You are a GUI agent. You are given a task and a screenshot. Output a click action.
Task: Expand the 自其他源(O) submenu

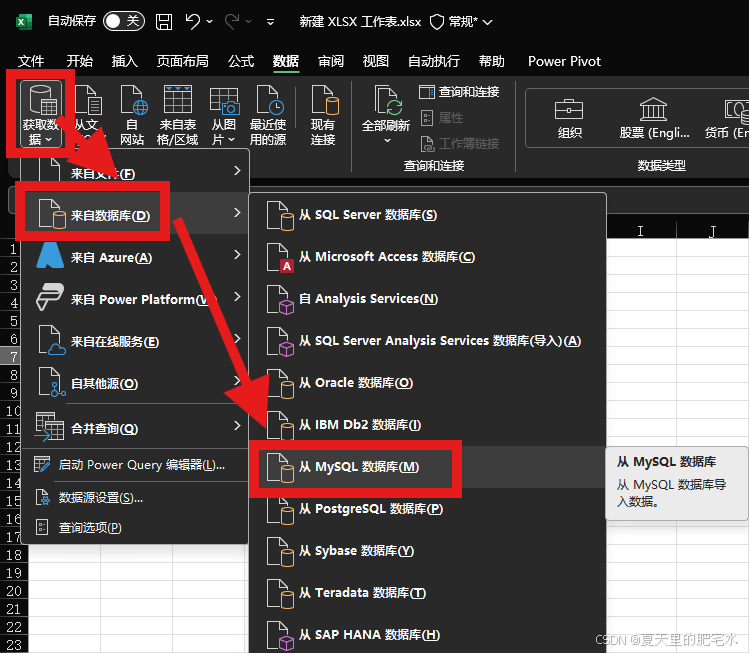click(x=137, y=381)
